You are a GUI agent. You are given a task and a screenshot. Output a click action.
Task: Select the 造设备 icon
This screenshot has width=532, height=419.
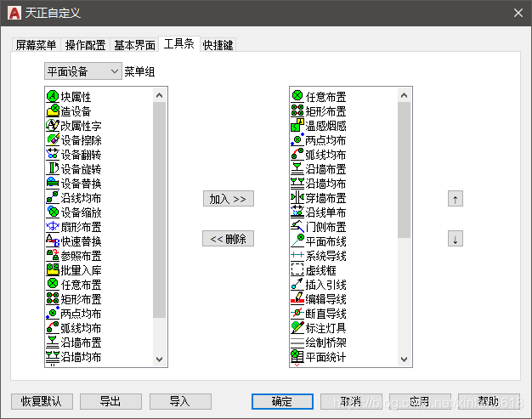pyautogui.click(x=53, y=111)
